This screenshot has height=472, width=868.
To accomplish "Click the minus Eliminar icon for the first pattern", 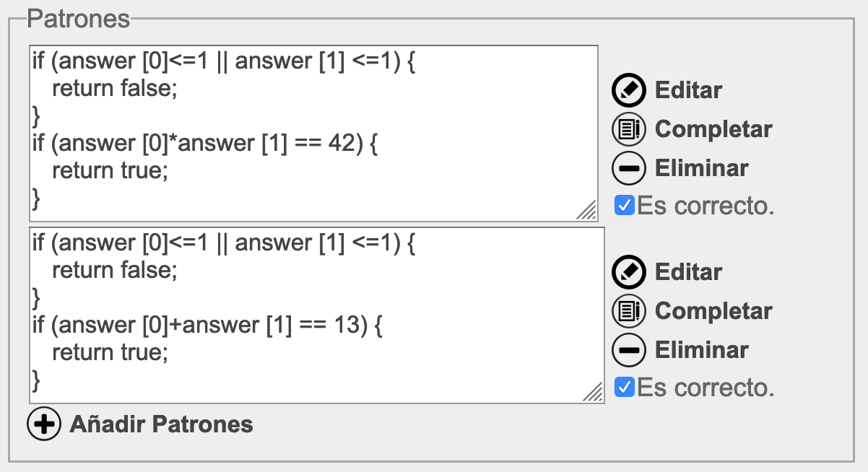I will (628, 168).
